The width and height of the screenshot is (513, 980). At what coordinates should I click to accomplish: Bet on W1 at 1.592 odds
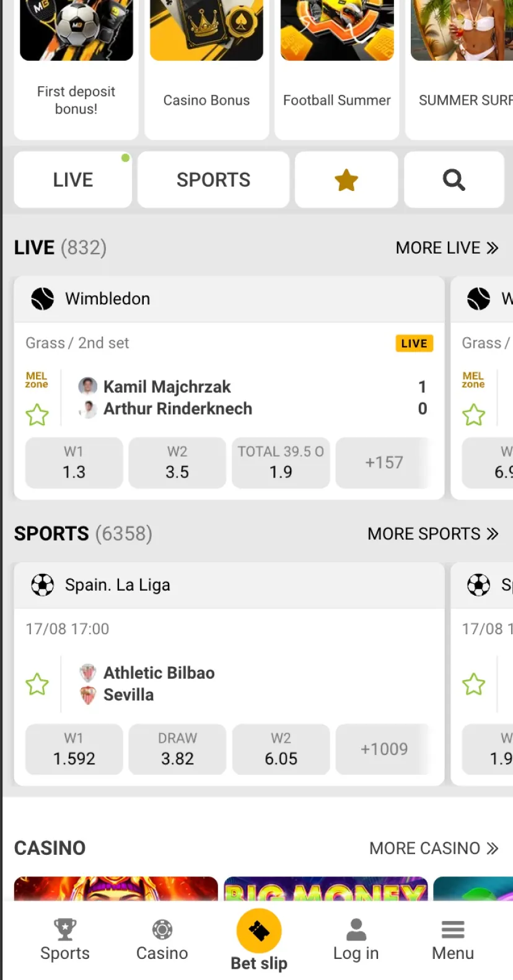coord(74,749)
